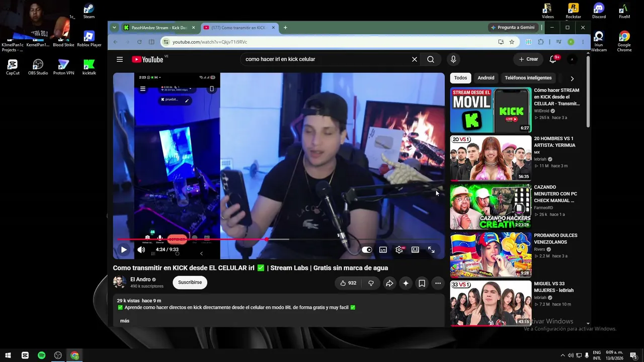Launch Roblox Player desktop shortcut
The image size is (644, 362).
(x=89, y=39)
